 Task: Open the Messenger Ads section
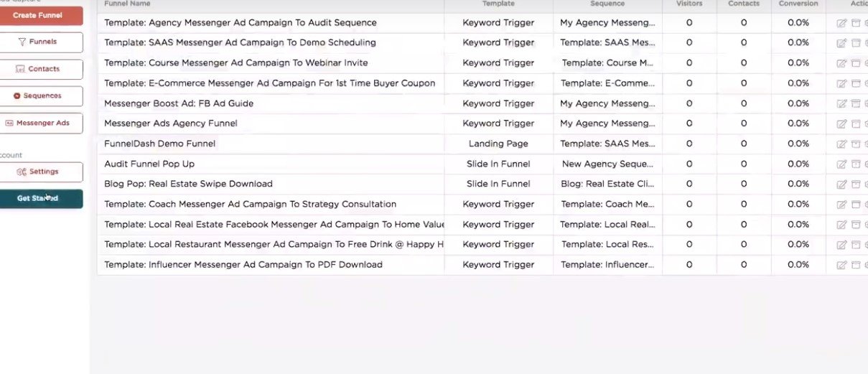[41, 123]
